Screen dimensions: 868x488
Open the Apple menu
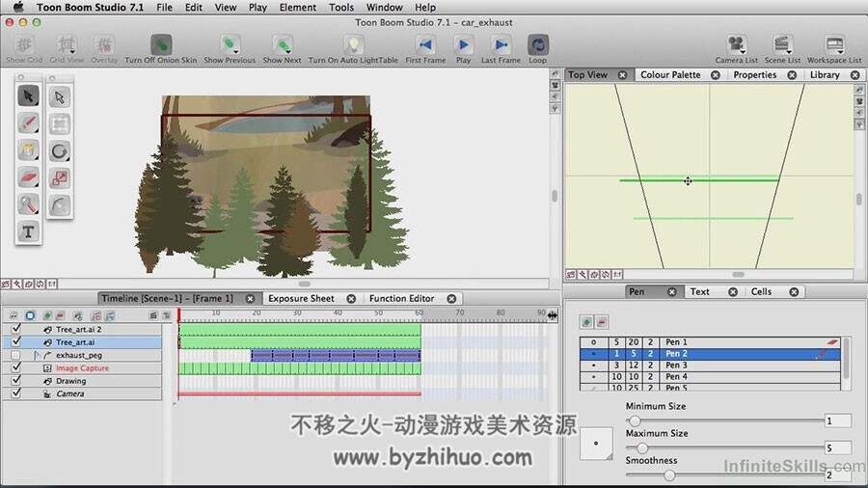pos(18,7)
